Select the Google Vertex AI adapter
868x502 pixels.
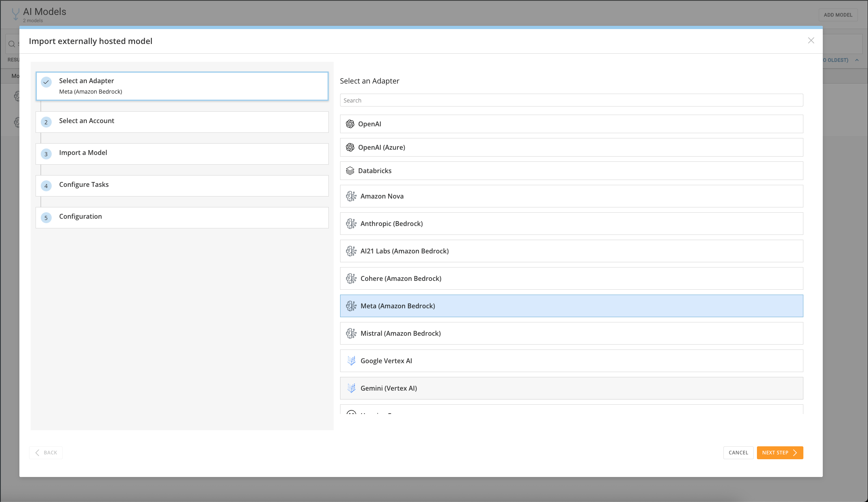click(572, 361)
